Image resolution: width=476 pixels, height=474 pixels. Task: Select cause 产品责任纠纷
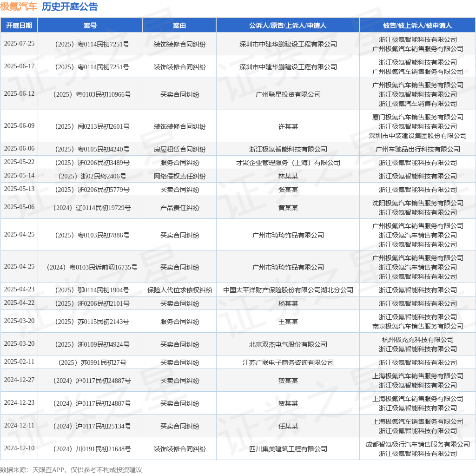pos(179,208)
